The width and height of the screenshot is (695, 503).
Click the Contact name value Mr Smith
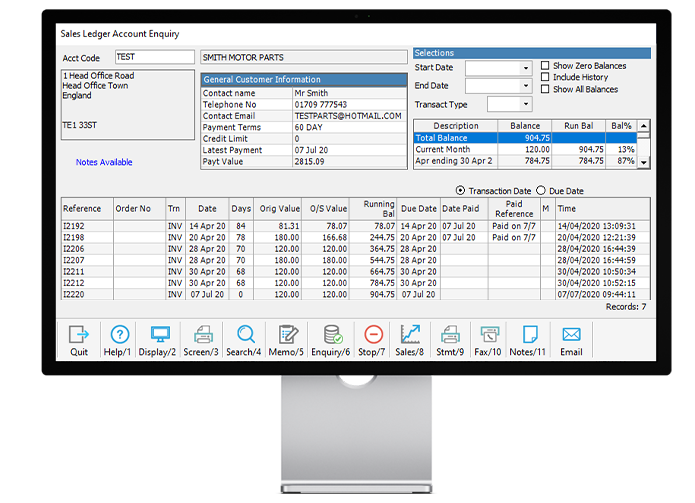click(350, 93)
